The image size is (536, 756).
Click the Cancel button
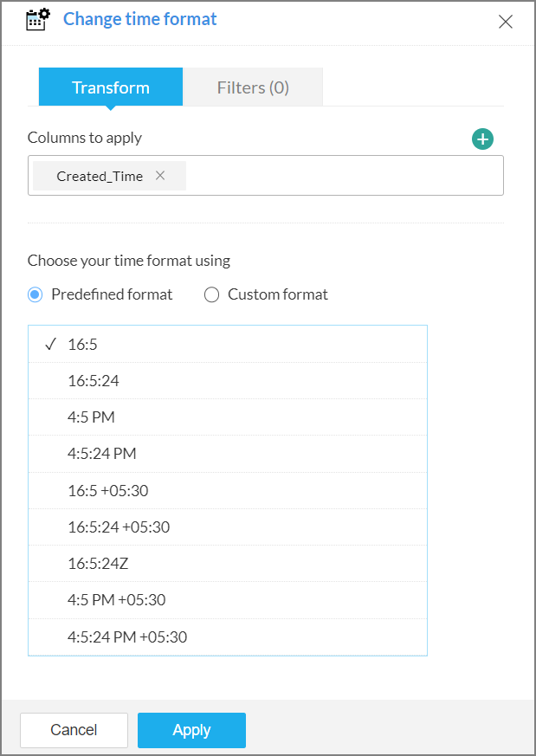(x=74, y=730)
